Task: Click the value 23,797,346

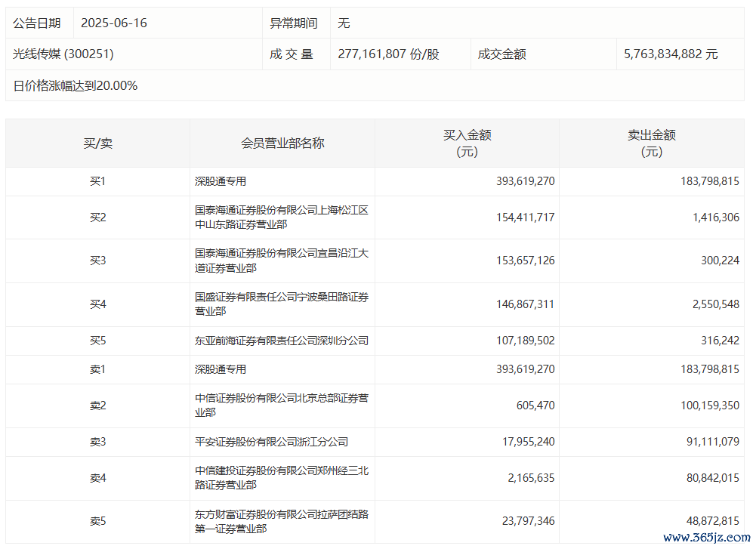Action: pyautogui.click(x=529, y=522)
